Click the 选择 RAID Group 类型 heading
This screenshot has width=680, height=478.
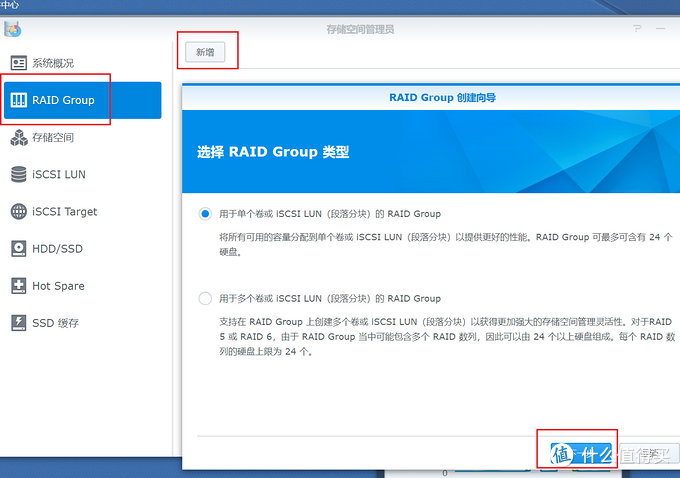point(273,152)
